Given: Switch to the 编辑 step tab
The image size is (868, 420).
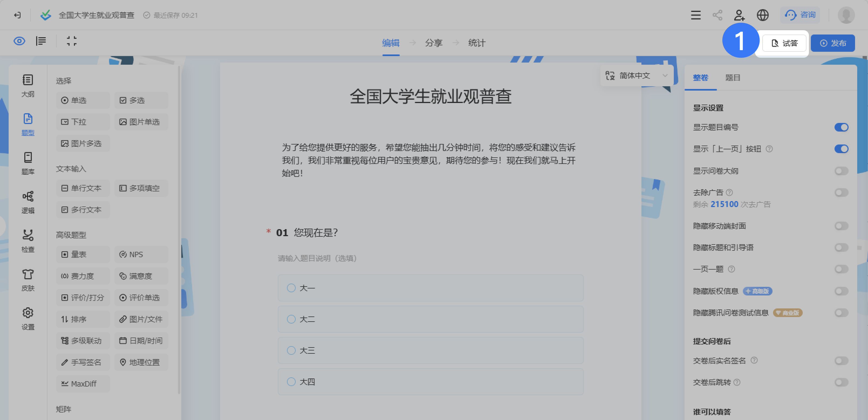Looking at the screenshot, I should tap(391, 43).
